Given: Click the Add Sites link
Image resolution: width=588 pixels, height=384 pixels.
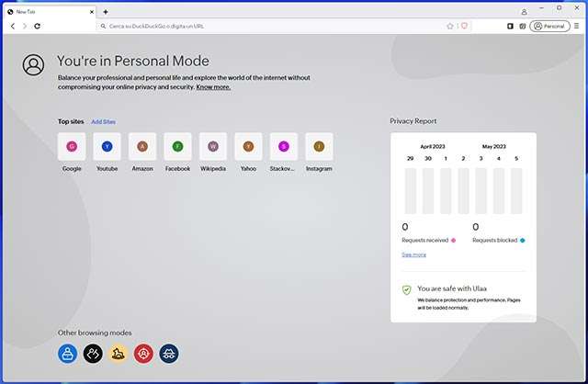Looking at the screenshot, I should (x=104, y=122).
